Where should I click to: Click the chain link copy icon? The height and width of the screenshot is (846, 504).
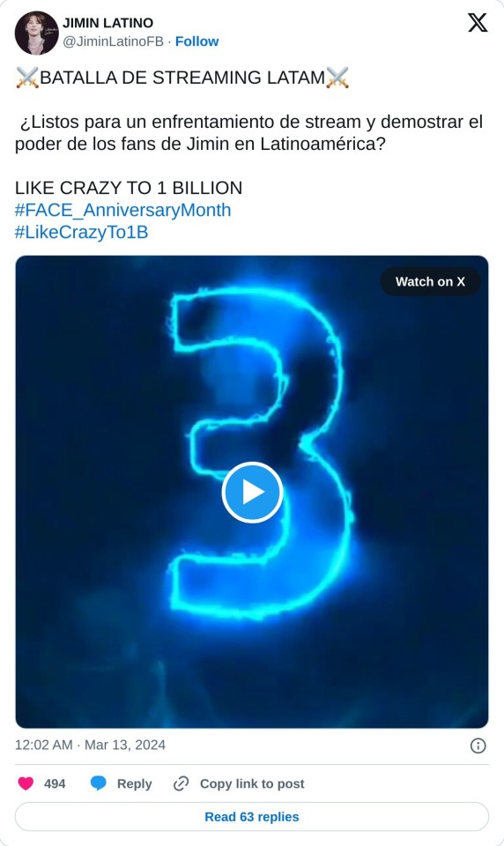[x=181, y=783]
